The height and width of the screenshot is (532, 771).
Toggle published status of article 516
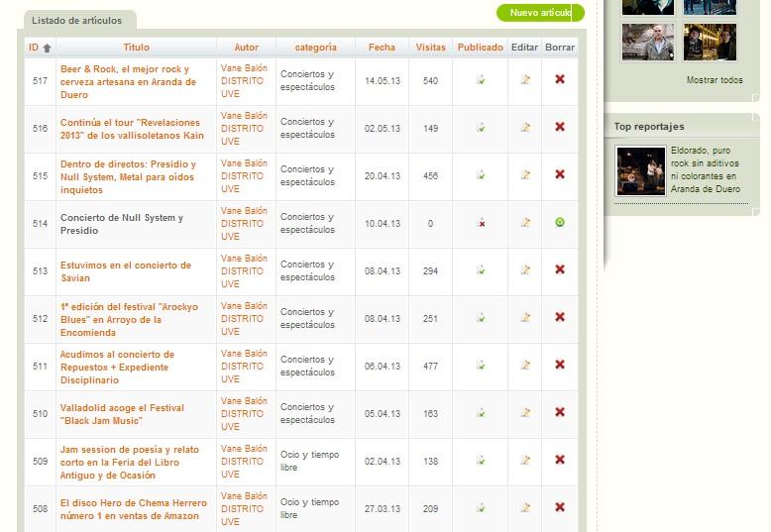pyautogui.click(x=481, y=128)
